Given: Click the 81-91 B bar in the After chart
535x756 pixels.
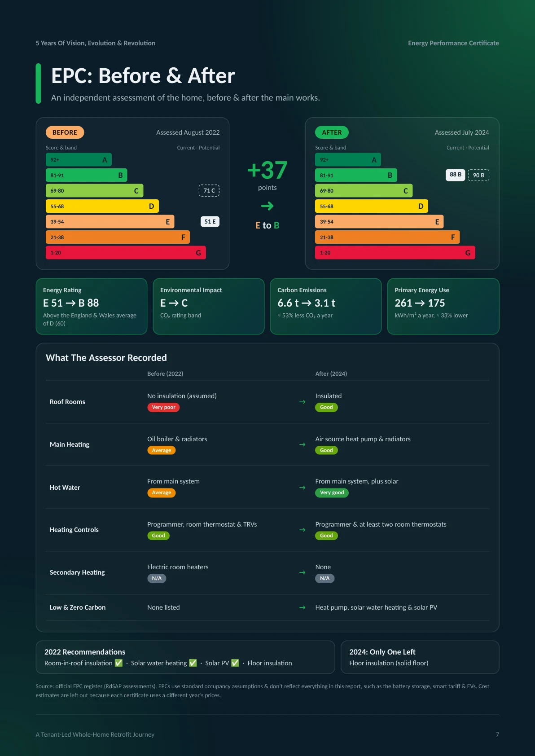Looking at the screenshot, I should tap(356, 175).
